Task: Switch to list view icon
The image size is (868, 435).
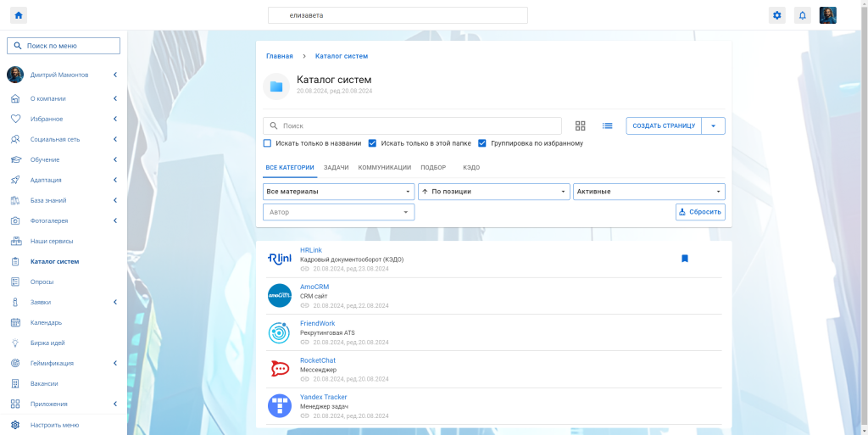Action: point(607,125)
